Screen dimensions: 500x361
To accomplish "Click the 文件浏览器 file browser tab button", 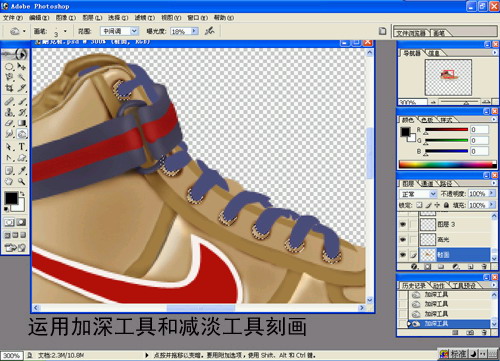I will pyautogui.click(x=411, y=33).
